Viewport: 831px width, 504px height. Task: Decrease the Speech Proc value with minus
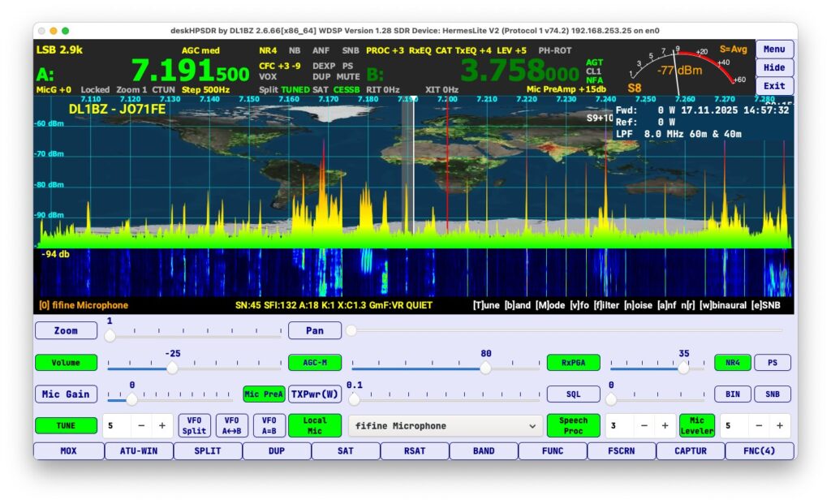click(644, 425)
